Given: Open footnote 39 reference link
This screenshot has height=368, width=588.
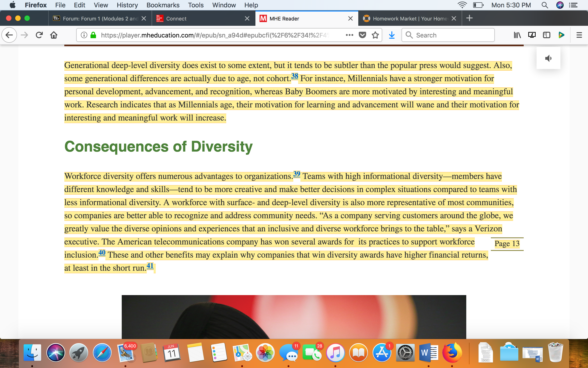Looking at the screenshot, I should click(297, 174).
